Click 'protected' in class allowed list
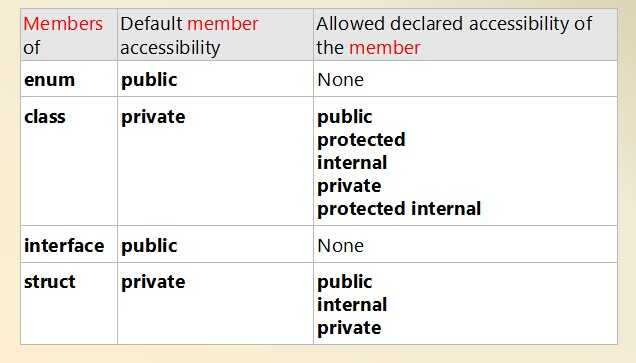Image resolution: width=636 pixels, height=363 pixels. 361,140
